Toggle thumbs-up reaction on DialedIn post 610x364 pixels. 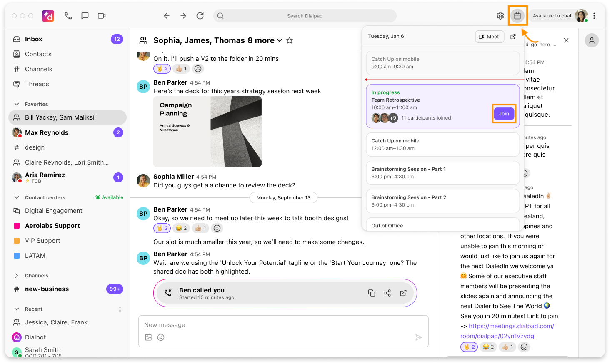pyautogui.click(x=507, y=347)
